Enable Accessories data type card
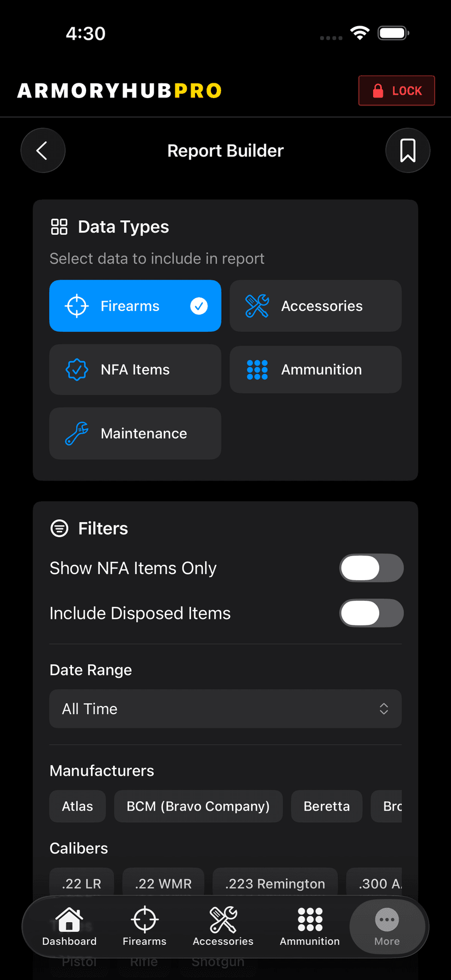 [x=315, y=306]
